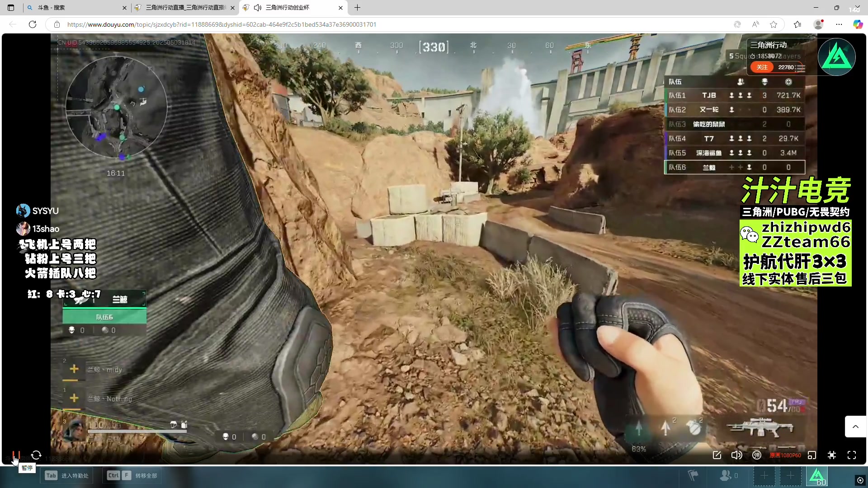Minimize the browser window

pos(816,8)
